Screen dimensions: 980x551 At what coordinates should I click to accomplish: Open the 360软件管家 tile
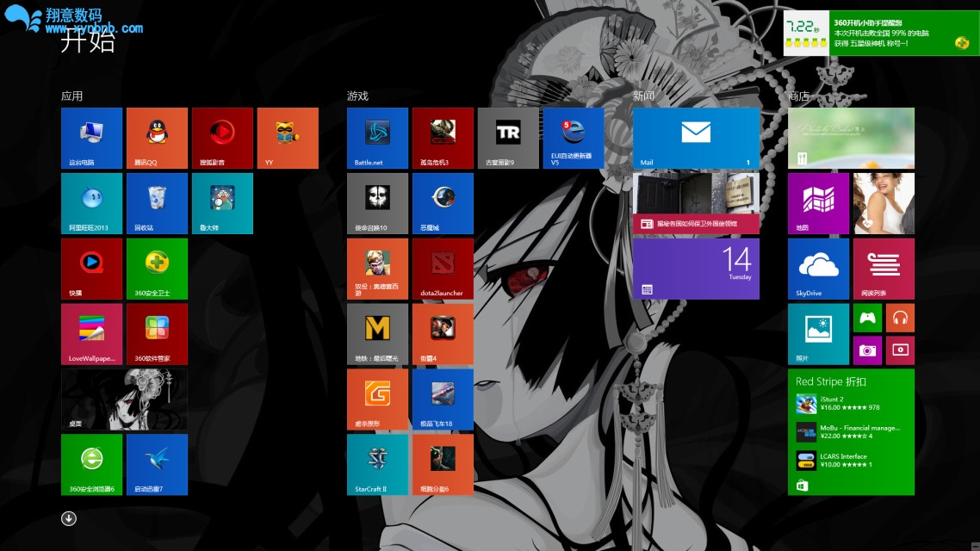157,334
